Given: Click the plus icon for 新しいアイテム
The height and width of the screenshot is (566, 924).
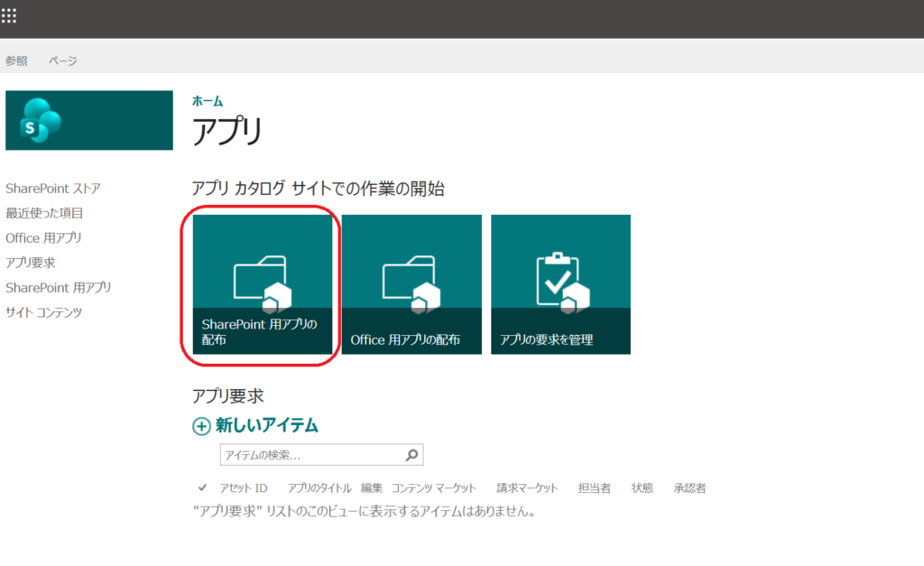Looking at the screenshot, I should [x=201, y=426].
